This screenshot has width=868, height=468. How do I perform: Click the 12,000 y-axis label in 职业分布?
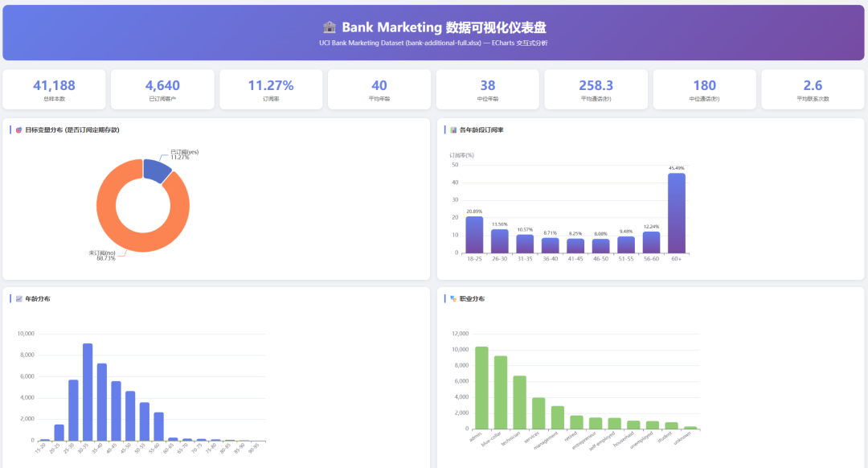[x=461, y=334]
